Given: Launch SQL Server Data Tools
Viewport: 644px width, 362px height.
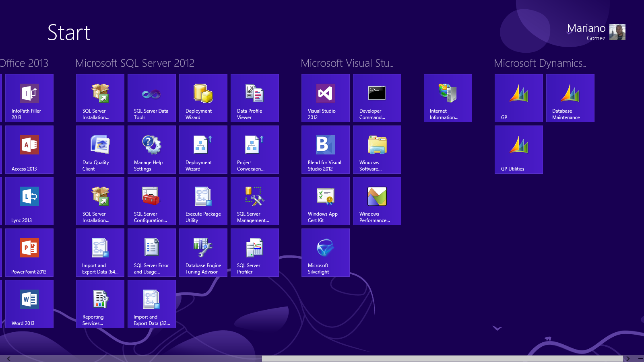Looking at the screenshot, I should click(x=152, y=98).
